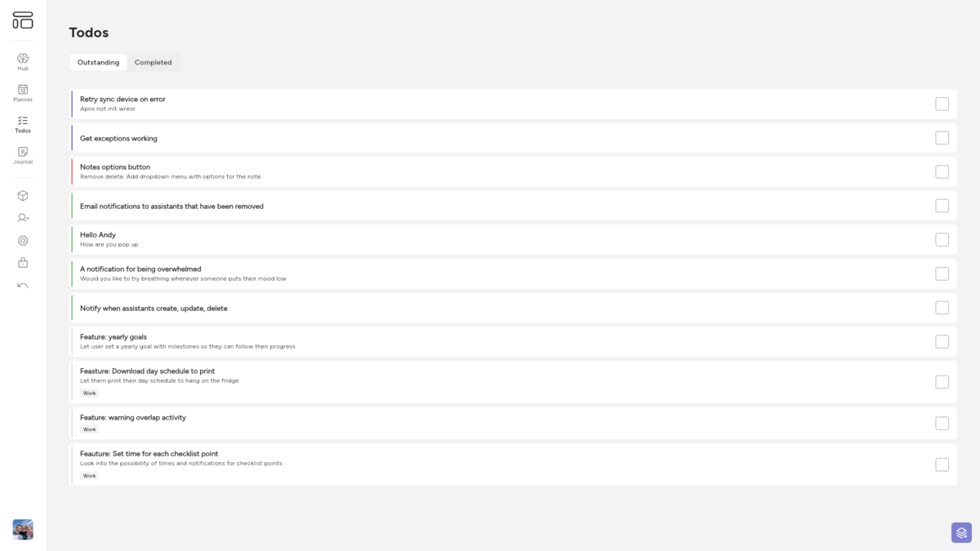Switch to the Completed tab
980x551 pixels.
point(153,63)
